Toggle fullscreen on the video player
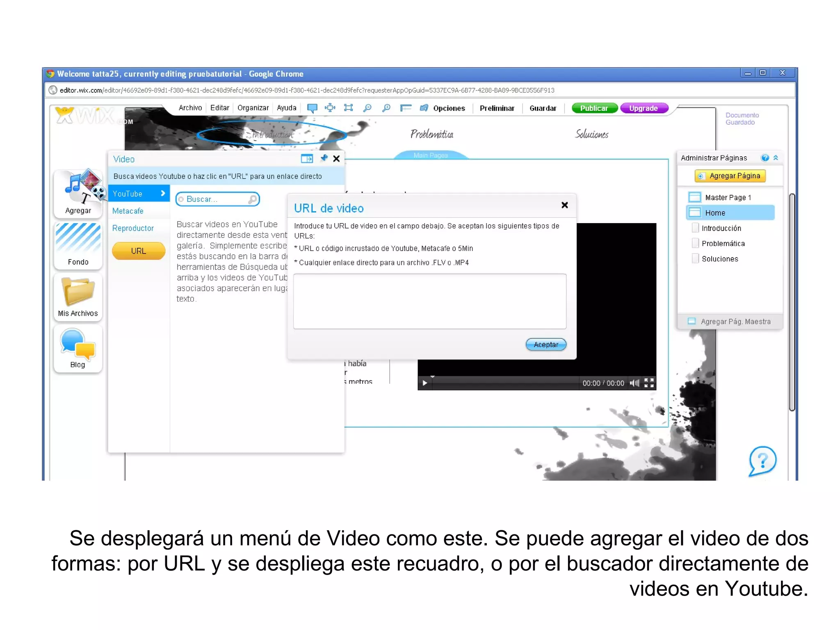This screenshot has width=840, height=630. [649, 383]
